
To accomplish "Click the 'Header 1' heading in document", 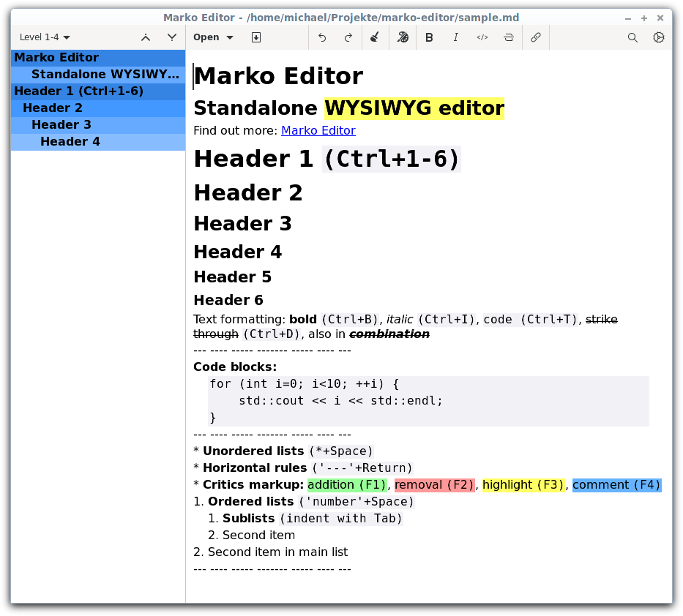I will [253, 159].
